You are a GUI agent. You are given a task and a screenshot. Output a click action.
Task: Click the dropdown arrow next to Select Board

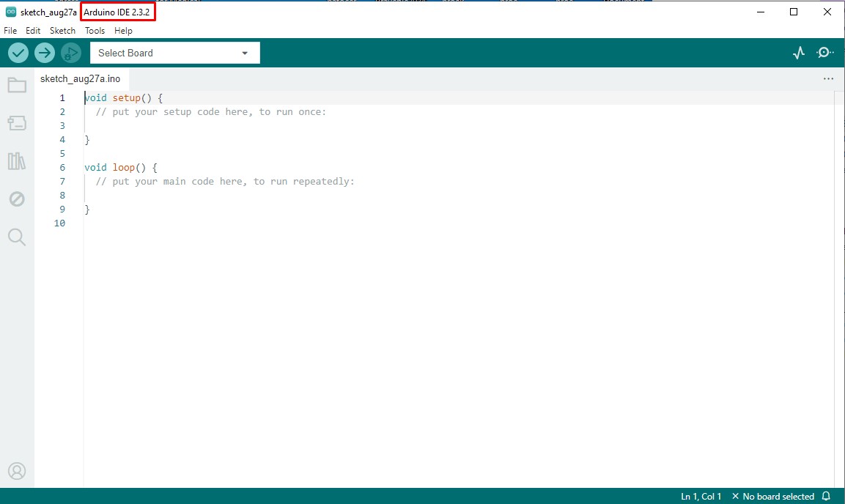click(245, 52)
